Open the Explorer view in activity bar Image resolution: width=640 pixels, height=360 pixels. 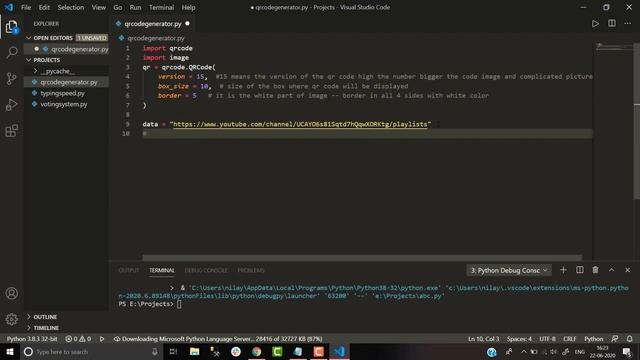point(11,27)
